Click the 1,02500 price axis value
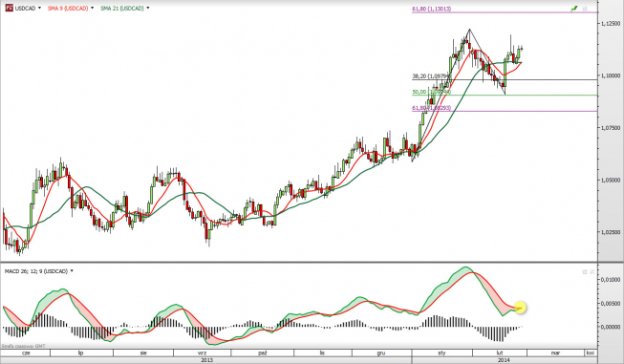Image resolution: width=624 pixels, height=364 pixels. 611,231
